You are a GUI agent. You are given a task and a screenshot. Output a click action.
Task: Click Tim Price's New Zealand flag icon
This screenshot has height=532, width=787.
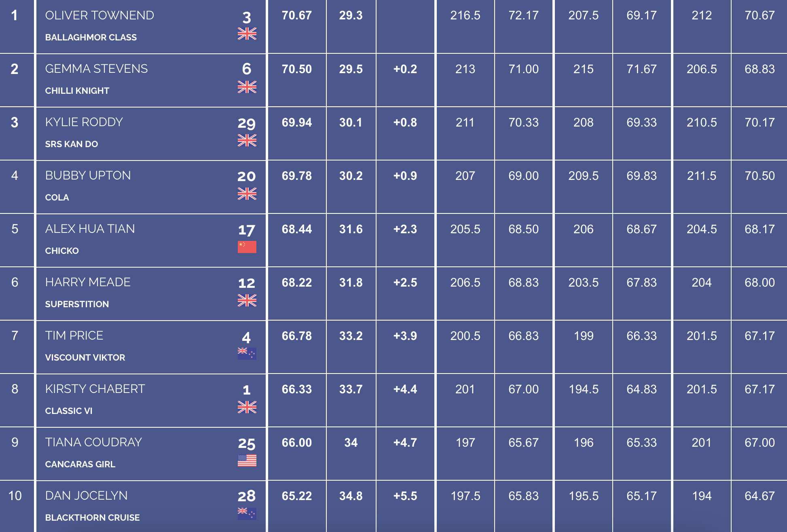(247, 353)
